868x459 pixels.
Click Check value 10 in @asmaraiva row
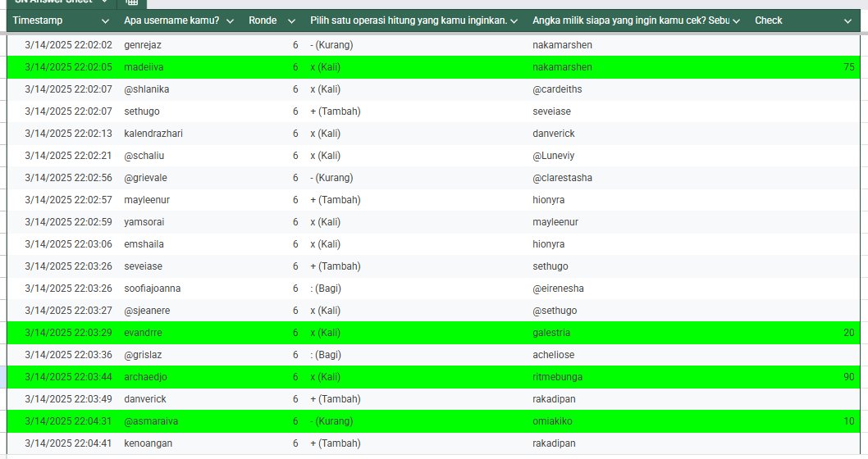point(848,420)
